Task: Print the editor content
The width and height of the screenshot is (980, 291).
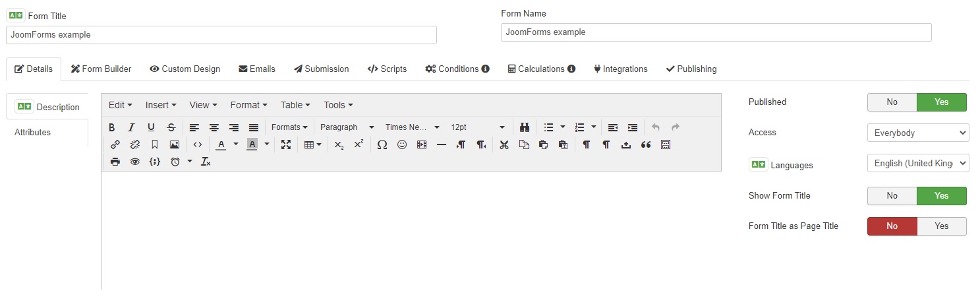Action: click(115, 162)
